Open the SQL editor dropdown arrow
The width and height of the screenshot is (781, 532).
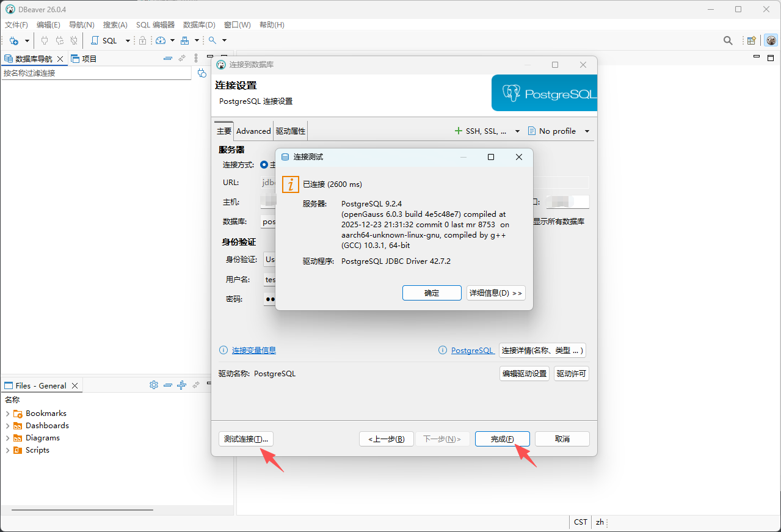(x=128, y=40)
